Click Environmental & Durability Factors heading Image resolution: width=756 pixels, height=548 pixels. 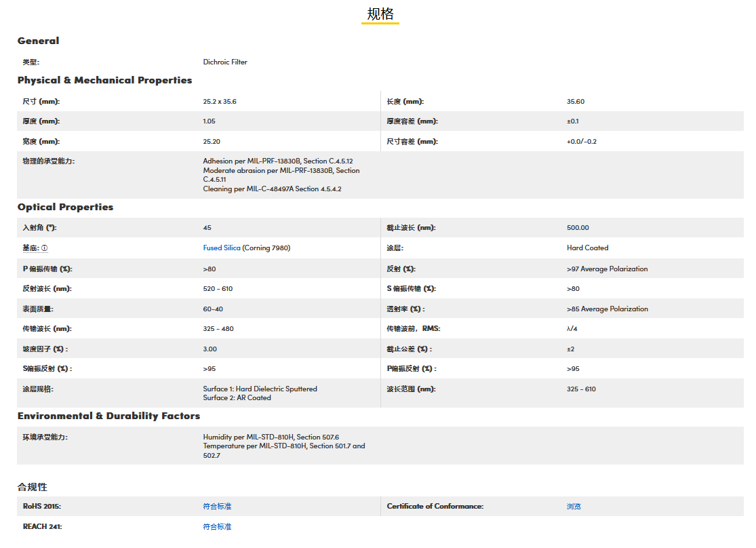[108, 416]
